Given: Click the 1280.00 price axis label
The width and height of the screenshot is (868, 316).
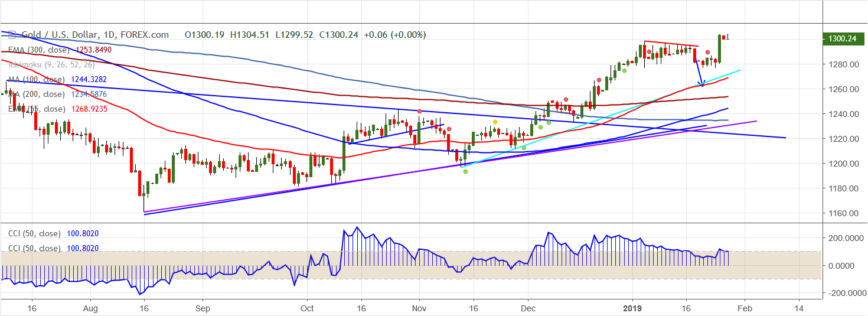Looking at the screenshot, I should click(x=842, y=64).
